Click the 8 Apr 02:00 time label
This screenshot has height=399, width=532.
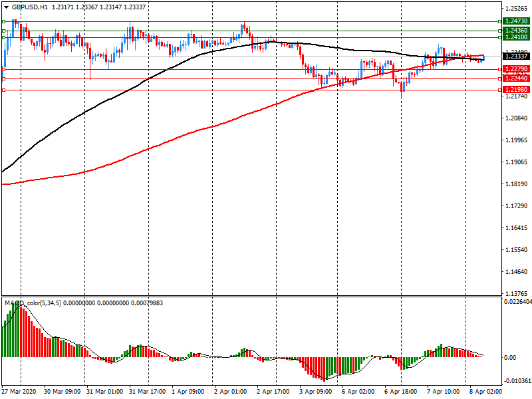pos(485,392)
